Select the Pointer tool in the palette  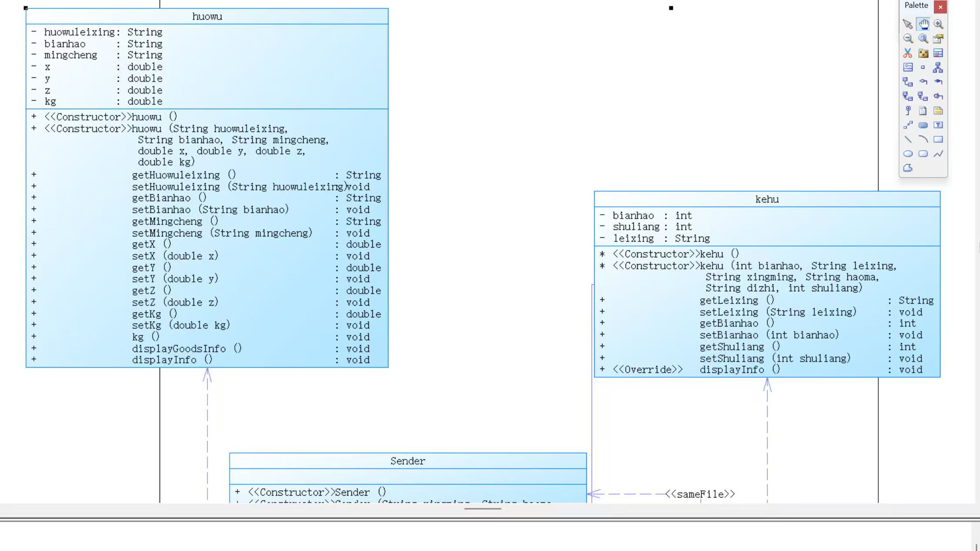click(907, 24)
